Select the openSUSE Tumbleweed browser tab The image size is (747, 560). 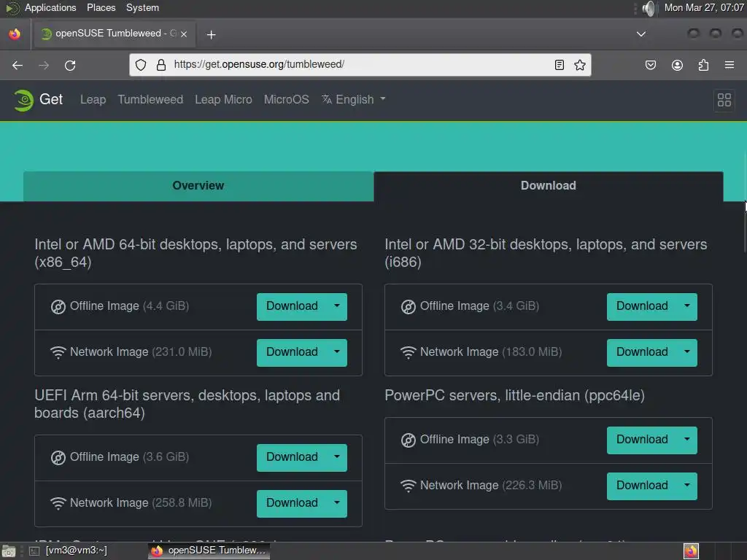[115, 34]
